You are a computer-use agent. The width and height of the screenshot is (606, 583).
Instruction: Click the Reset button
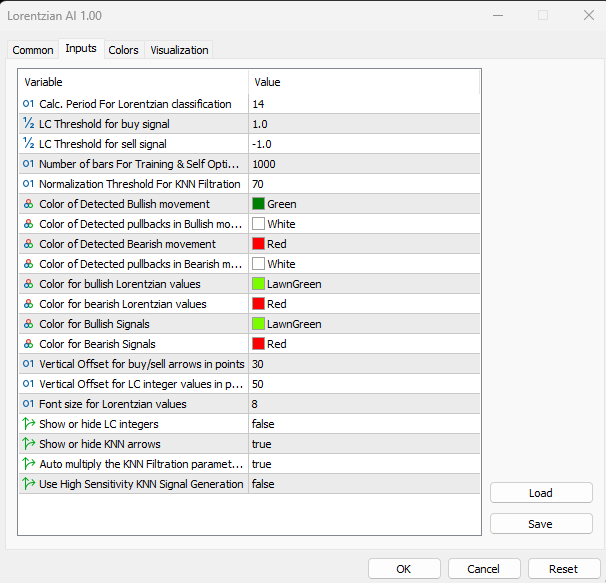(x=563, y=569)
